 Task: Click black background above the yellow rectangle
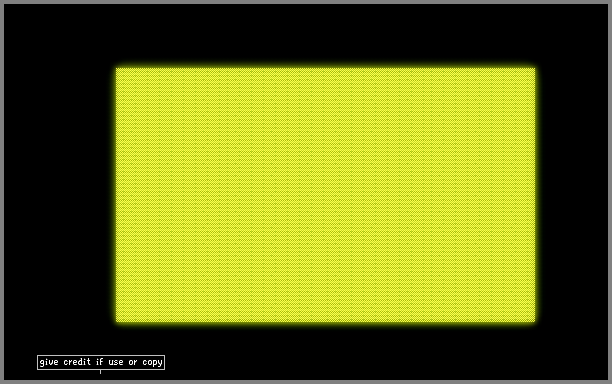pyautogui.click(x=326, y=33)
